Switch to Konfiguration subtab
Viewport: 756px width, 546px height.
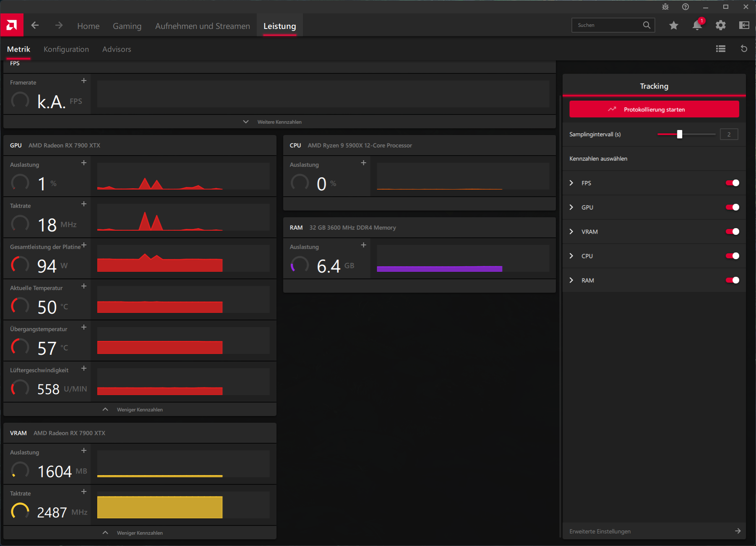pyautogui.click(x=66, y=49)
